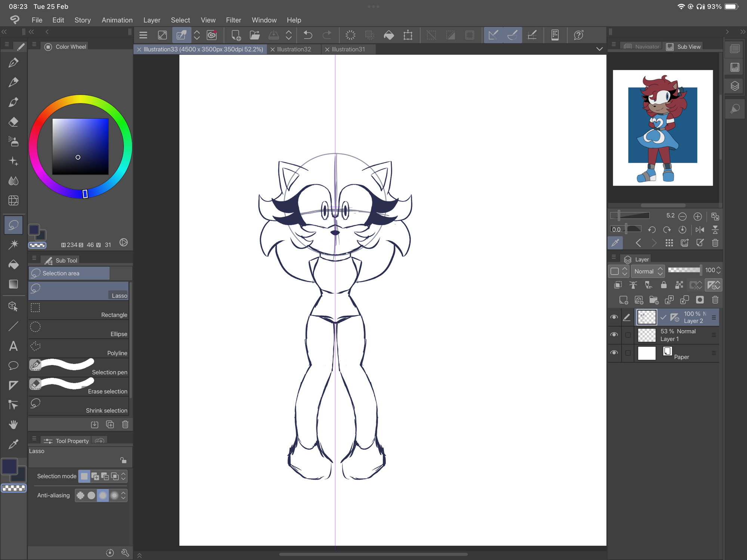This screenshot has width=747, height=560.
Task: Click the hue ring on Color Wheel
Action: 80,100
